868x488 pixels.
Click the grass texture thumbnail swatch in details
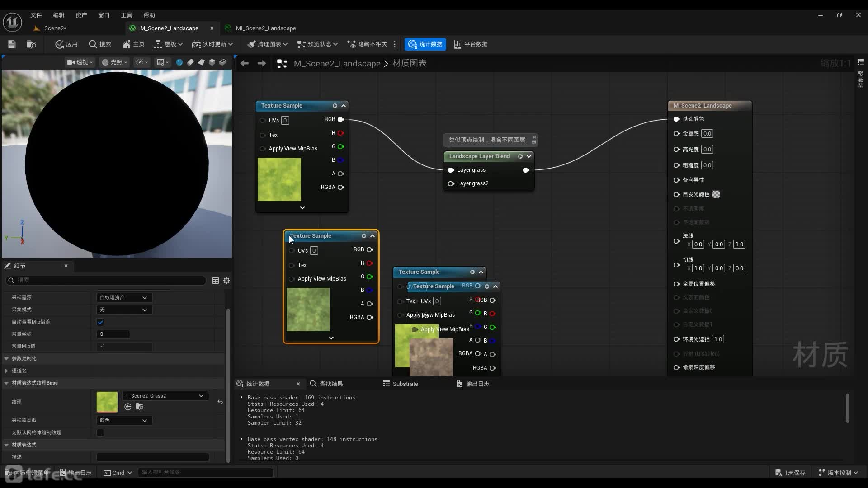pos(107,402)
